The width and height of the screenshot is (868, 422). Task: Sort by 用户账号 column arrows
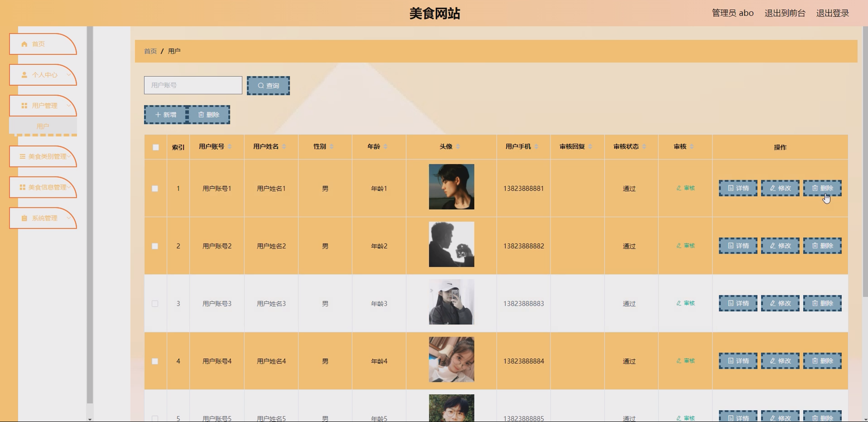point(229,147)
